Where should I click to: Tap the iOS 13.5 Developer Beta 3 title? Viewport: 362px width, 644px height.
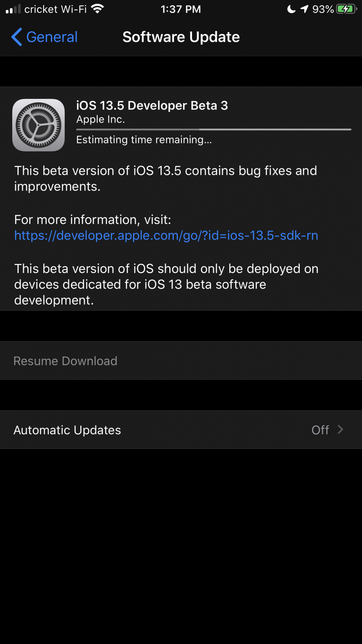pos(152,105)
